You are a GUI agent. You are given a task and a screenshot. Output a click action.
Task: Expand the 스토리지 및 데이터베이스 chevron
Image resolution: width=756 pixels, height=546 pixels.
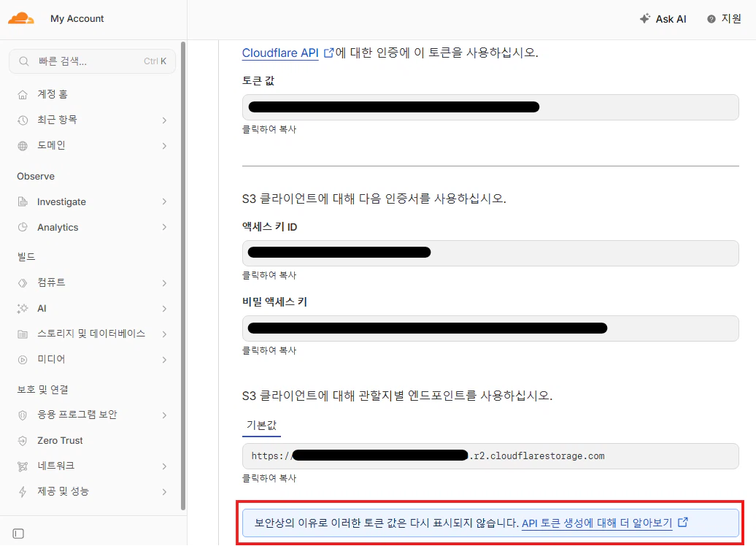point(164,334)
